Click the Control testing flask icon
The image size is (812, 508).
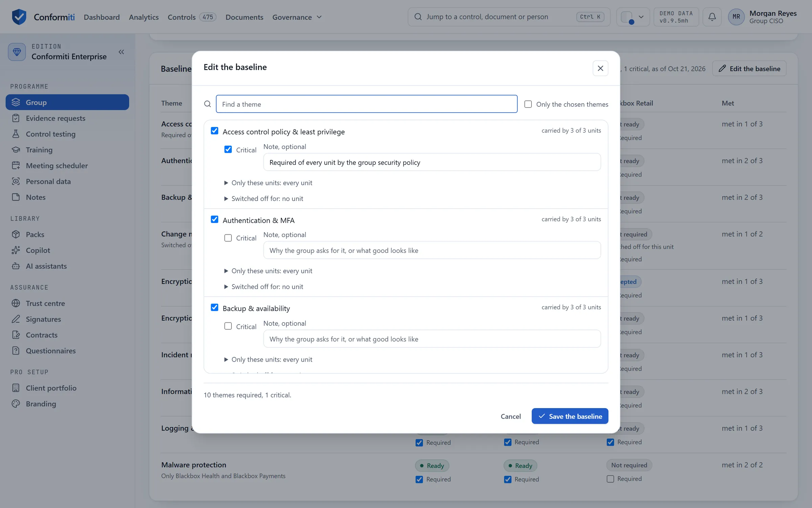(16, 134)
